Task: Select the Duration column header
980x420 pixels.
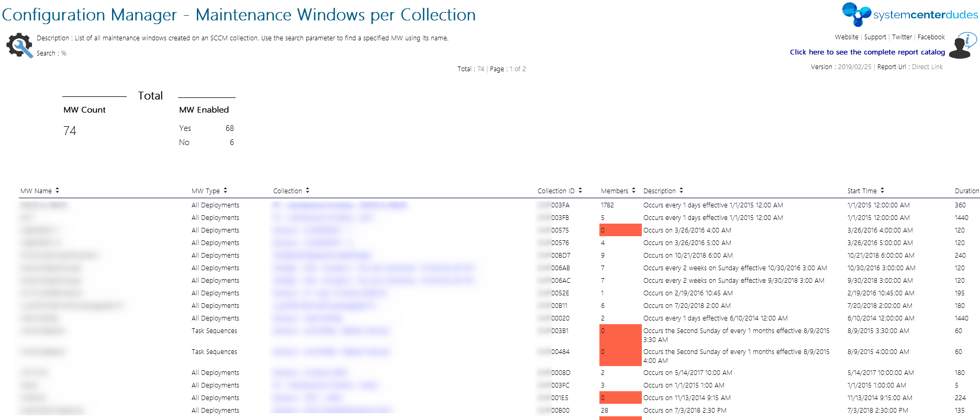Action: pyautogui.click(x=966, y=191)
